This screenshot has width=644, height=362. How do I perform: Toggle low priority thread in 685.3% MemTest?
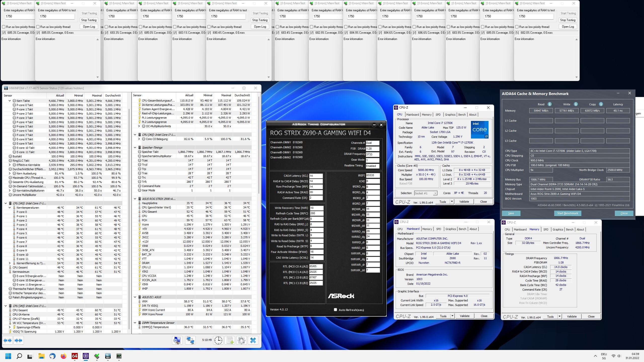[x=4, y=27]
